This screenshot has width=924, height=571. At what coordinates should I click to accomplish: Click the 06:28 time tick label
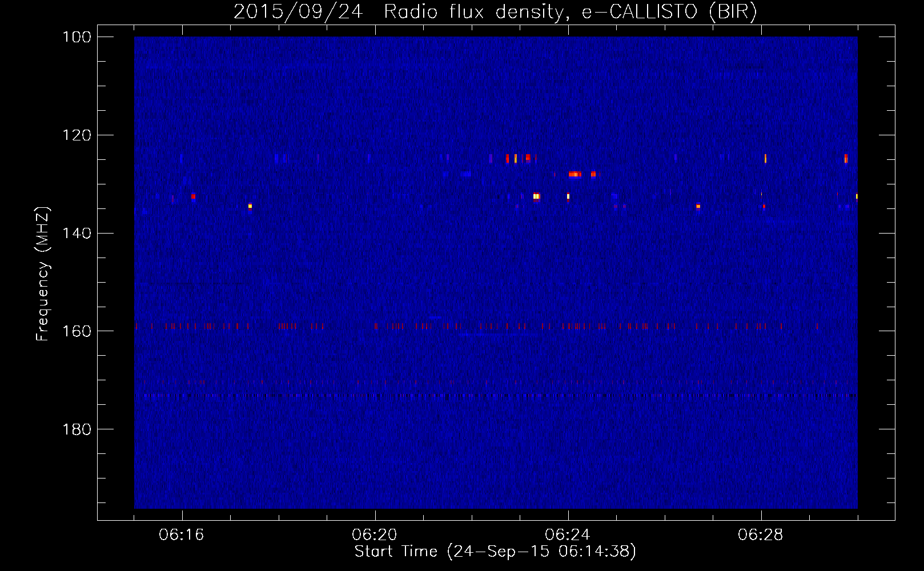pyautogui.click(x=761, y=534)
